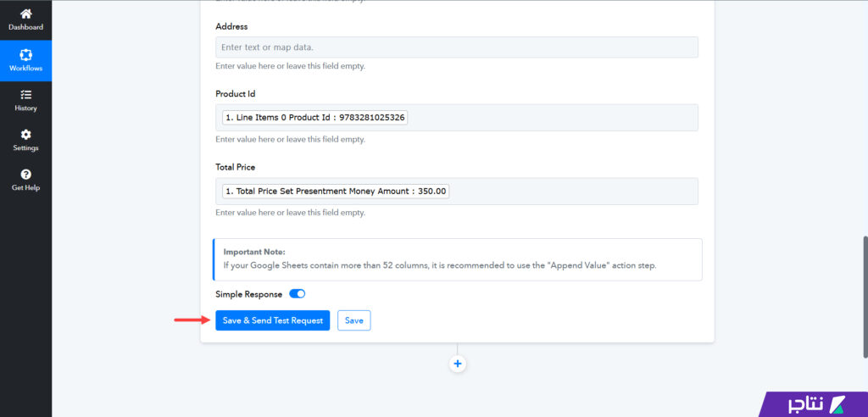Click the Address field label

[x=231, y=26]
